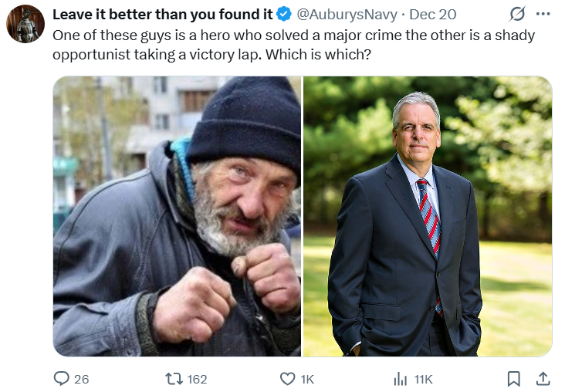Open the 11K views count

(423, 379)
